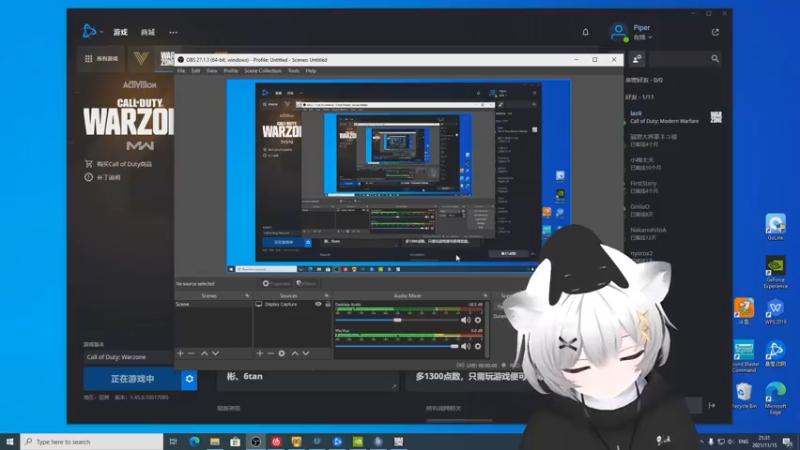Undock the Scenes panel
800x450 pixels.
click(x=247, y=295)
